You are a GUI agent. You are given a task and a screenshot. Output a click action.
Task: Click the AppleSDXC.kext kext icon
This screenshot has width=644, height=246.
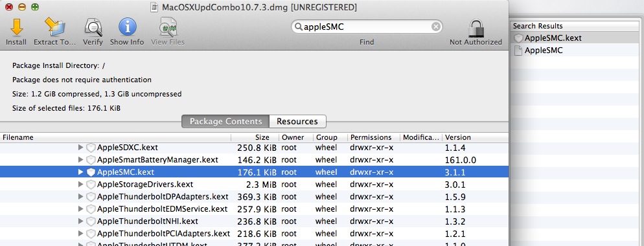pos(91,148)
